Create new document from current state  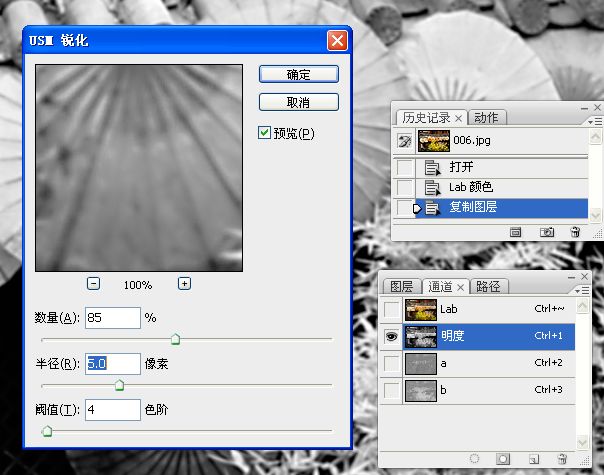tap(515, 232)
